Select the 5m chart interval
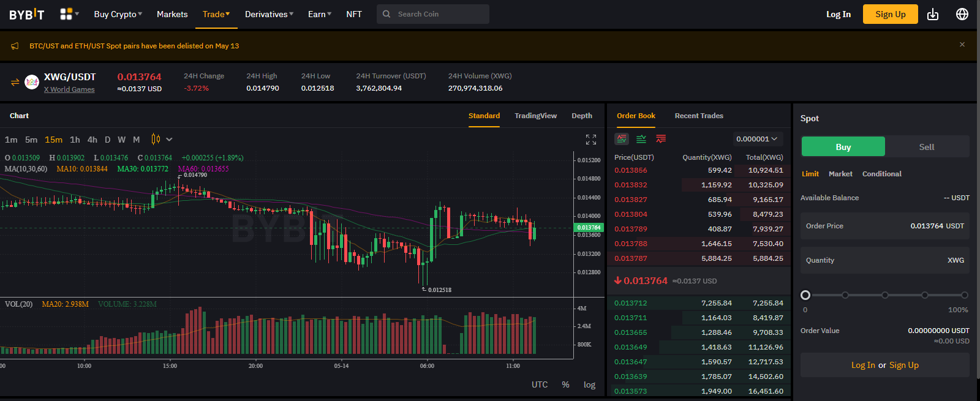The height and width of the screenshot is (401, 980). coord(31,140)
